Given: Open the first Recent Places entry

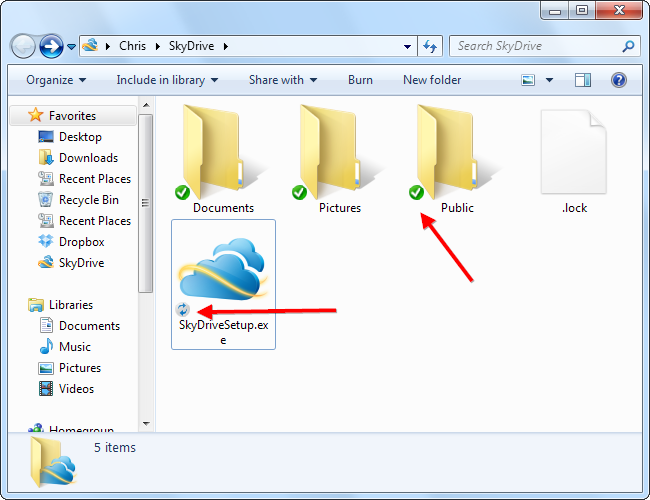Looking at the screenshot, I should click(x=95, y=179).
